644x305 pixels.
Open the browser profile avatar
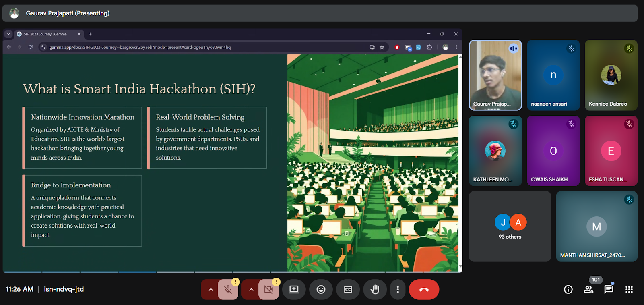(445, 47)
